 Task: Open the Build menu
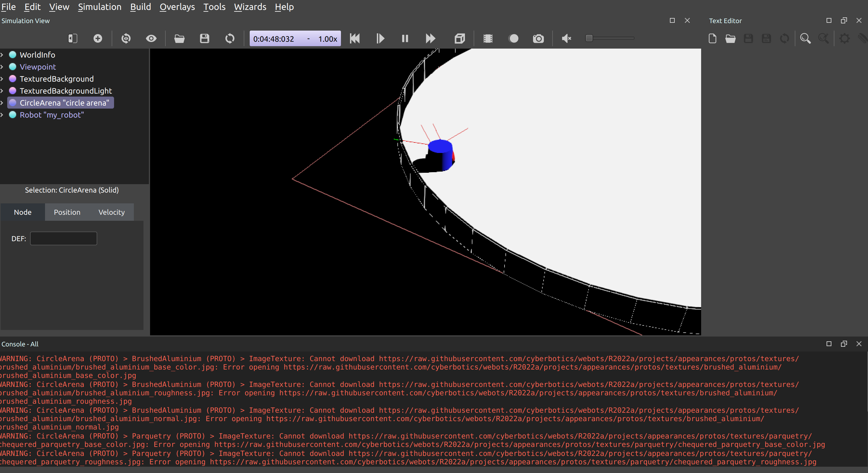[x=140, y=7]
